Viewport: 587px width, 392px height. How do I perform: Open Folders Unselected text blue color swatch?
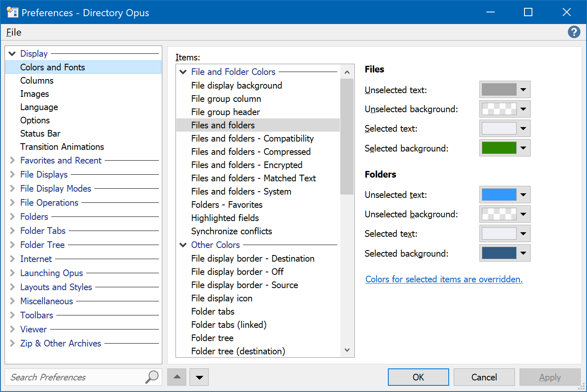[499, 195]
